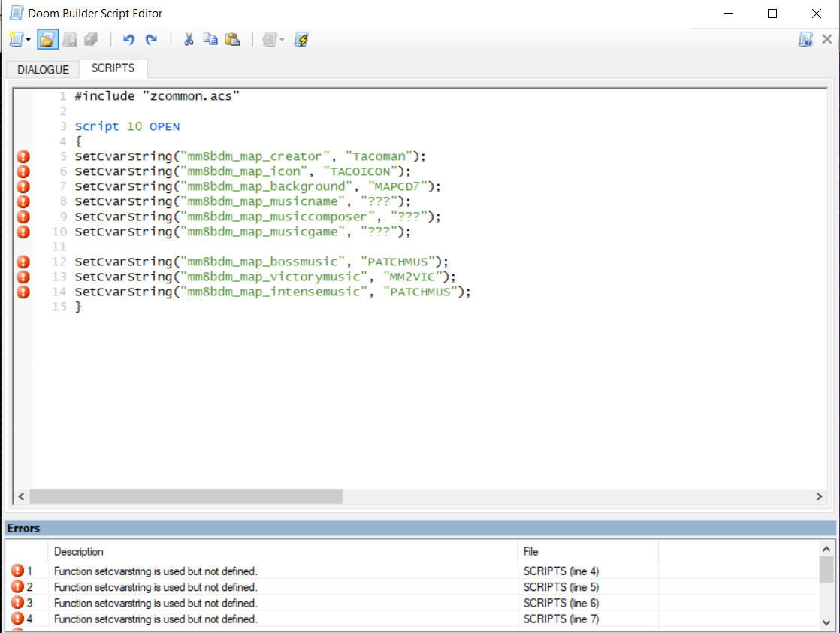840x633 pixels.
Task: Copy selection using the toolbar icon
Action: pyautogui.click(x=210, y=40)
